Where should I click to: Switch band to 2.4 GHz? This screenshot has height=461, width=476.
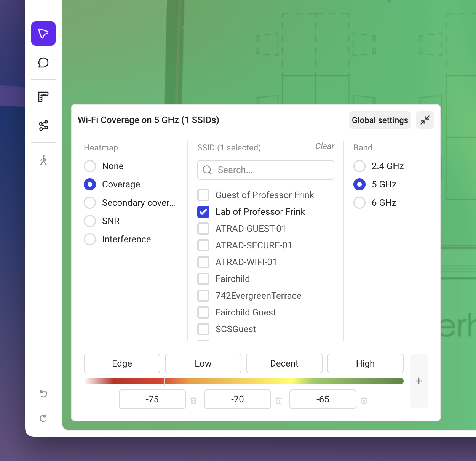(359, 166)
